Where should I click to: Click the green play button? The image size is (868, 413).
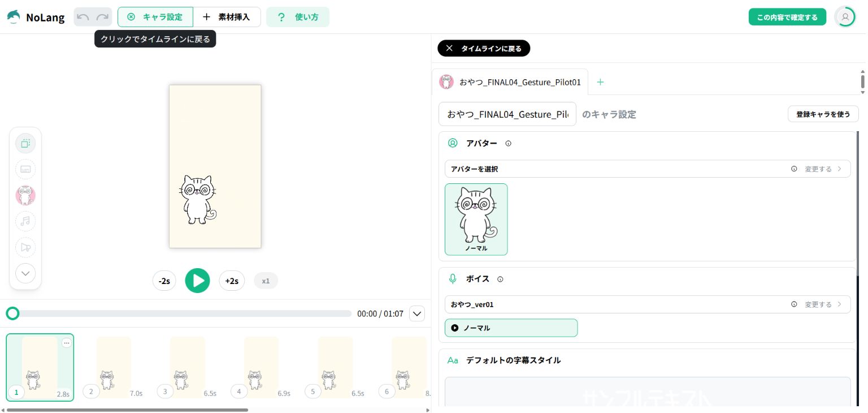pyautogui.click(x=197, y=281)
